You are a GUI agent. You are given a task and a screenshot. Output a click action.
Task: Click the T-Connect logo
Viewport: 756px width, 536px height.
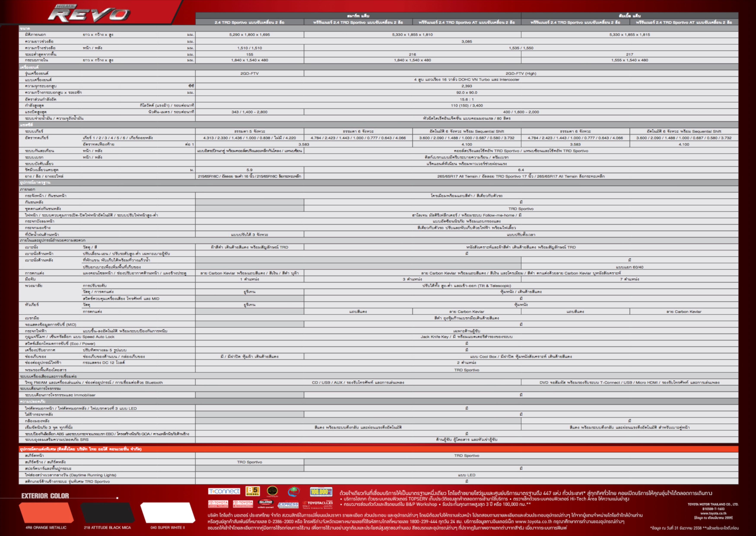(224, 491)
